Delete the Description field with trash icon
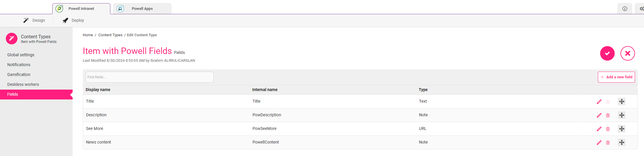Image resolution: width=644 pixels, height=156 pixels. pos(608,115)
